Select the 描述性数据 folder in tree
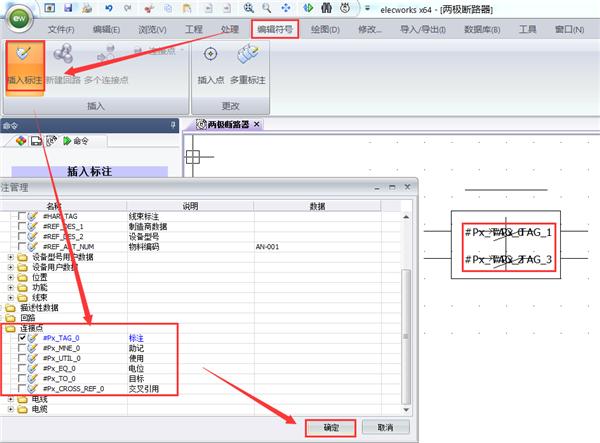This screenshot has width=600, height=443. pyautogui.click(x=39, y=308)
